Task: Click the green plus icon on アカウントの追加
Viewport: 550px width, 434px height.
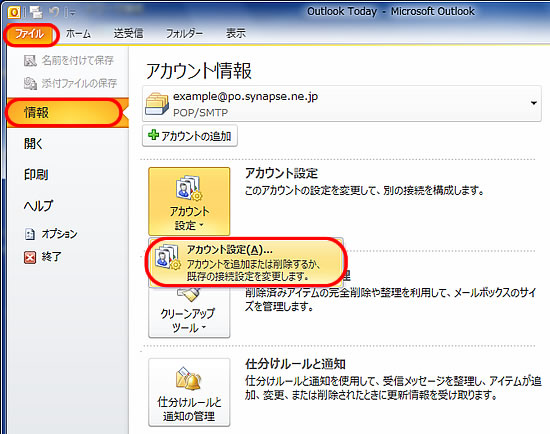Action: [153, 135]
